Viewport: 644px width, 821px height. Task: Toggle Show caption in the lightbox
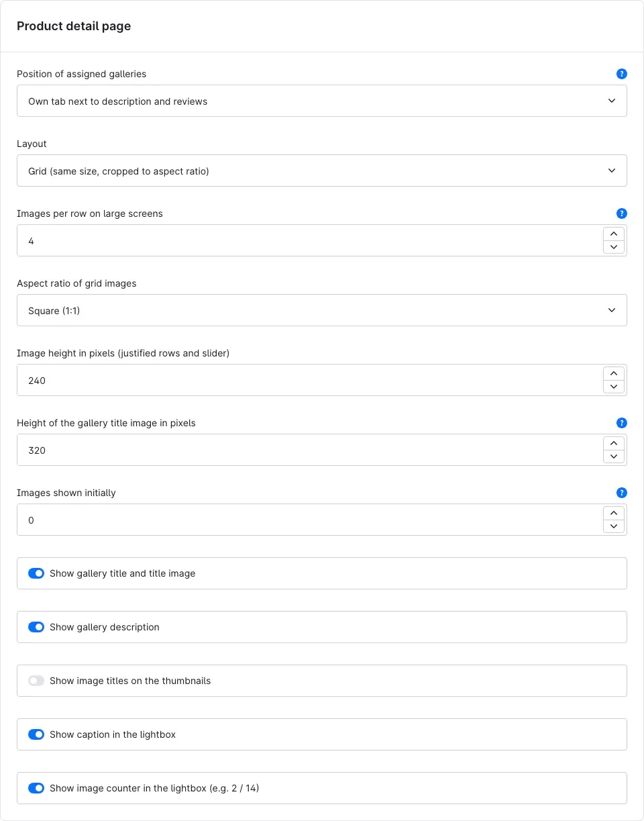pos(36,734)
